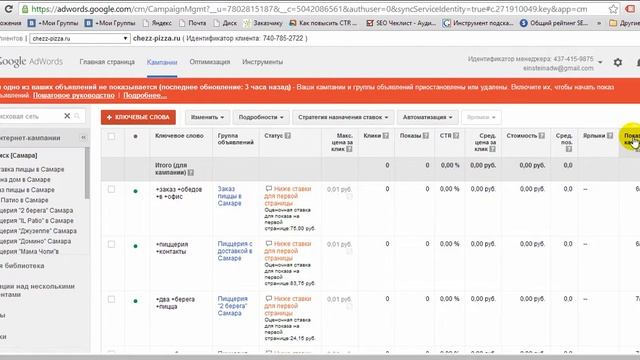Open Стратегия назначения ставок dropdown
640x360 pixels.
pyautogui.click(x=343, y=117)
